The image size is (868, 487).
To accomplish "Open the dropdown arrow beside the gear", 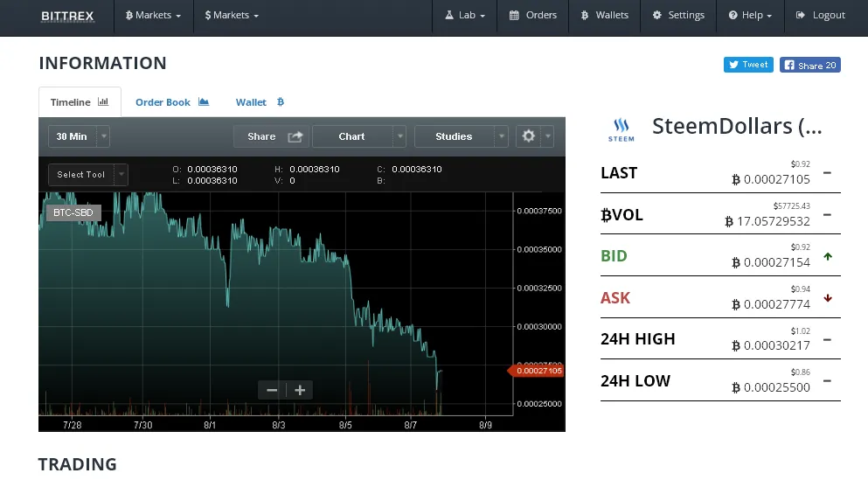I will pyautogui.click(x=547, y=136).
